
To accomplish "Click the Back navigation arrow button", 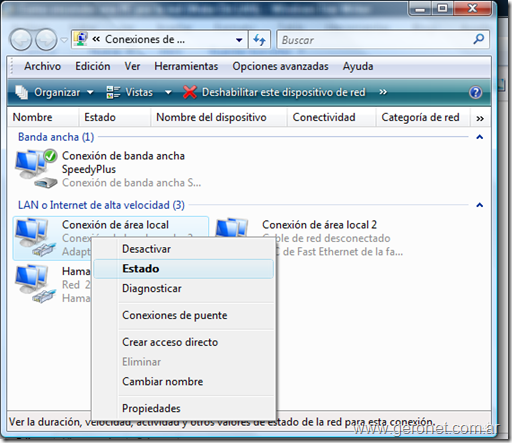I will tap(21, 40).
